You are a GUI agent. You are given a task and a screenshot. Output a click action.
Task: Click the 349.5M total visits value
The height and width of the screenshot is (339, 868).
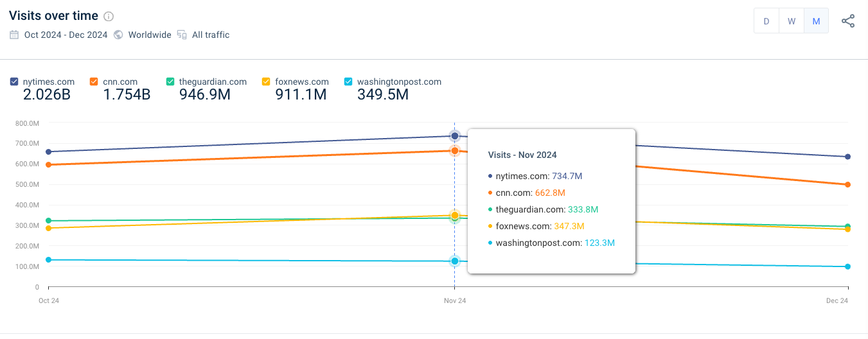point(383,95)
